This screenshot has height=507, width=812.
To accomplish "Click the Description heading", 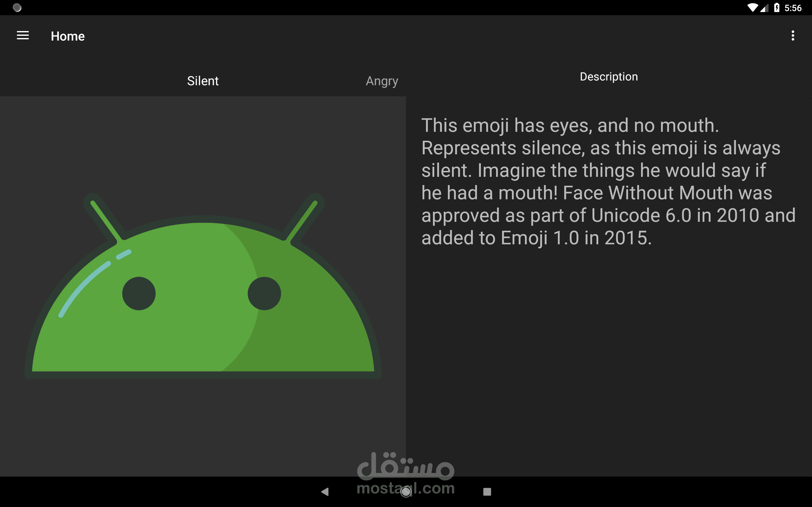I will 609,76.
